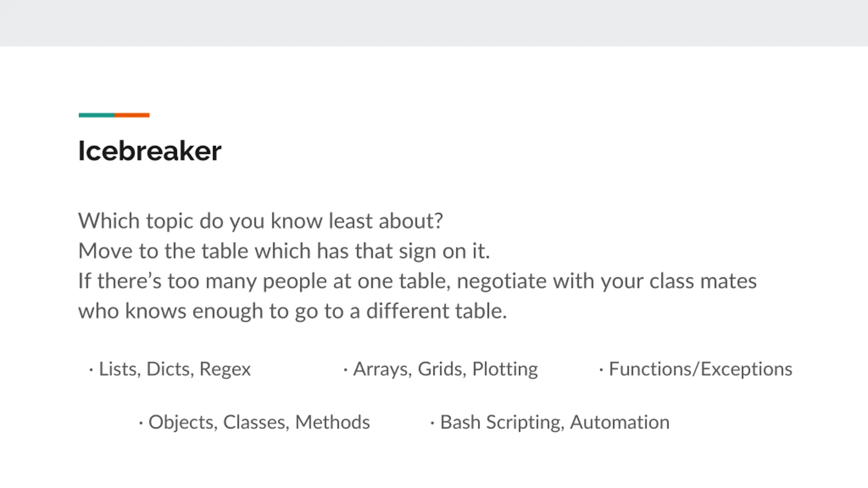Screen dimensions: 868x488
Task: Click the phrase 'class mates' in paragraph
Action: click(x=703, y=281)
